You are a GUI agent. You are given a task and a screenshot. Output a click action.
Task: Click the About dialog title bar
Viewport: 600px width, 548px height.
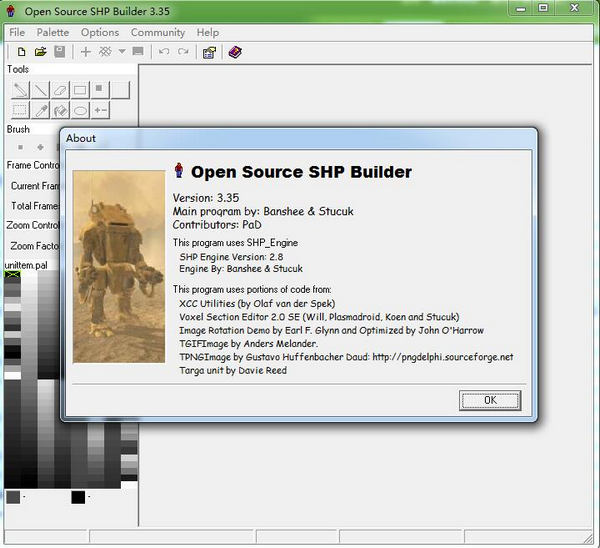pyautogui.click(x=298, y=138)
